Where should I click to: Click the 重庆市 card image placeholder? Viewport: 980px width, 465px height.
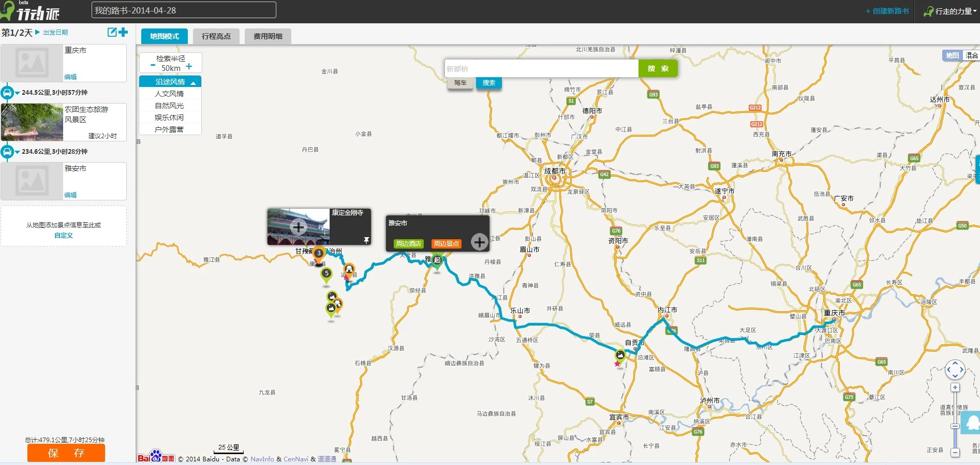tap(32, 63)
